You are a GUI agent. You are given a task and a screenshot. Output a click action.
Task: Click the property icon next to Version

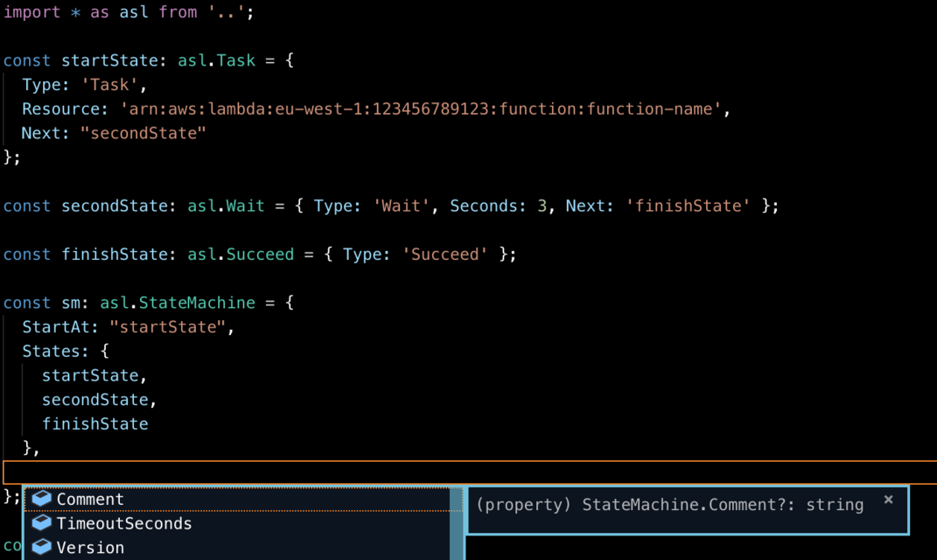tap(41, 548)
